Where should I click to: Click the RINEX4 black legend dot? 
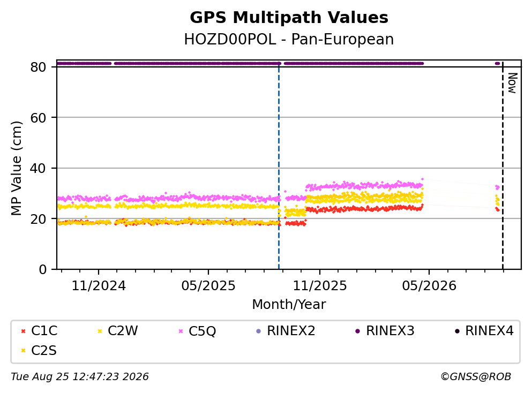(x=456, y=331)
